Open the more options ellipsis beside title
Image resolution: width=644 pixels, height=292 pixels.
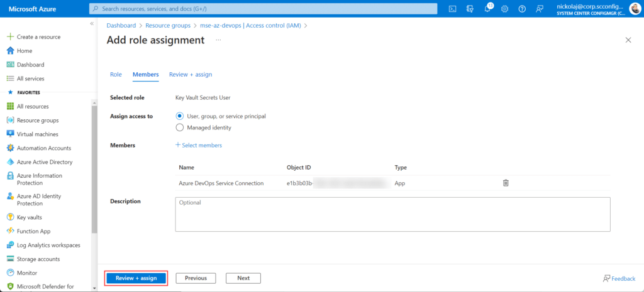(218, 40)
